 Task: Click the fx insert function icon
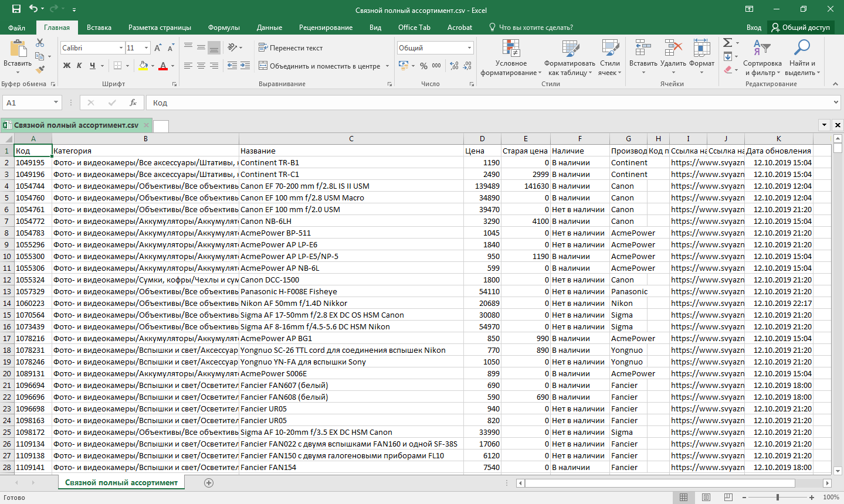coord(133,103)
